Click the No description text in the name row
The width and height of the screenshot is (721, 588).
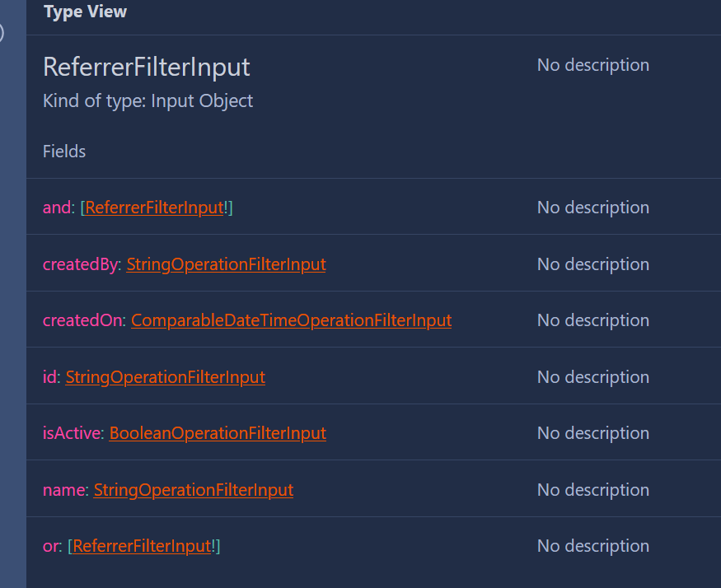[x=592, y=489]
